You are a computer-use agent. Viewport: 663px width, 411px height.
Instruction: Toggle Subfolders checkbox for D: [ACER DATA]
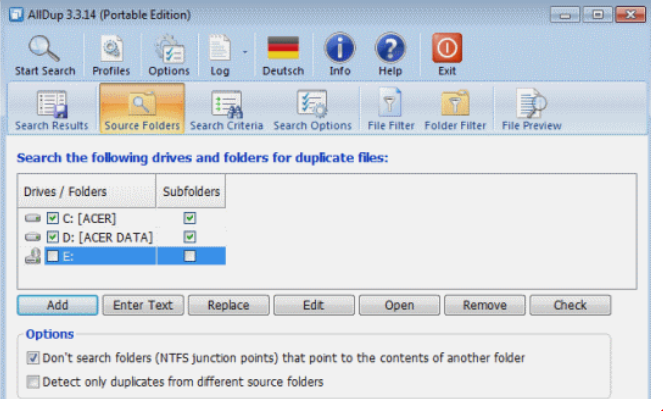coord(190,237)
